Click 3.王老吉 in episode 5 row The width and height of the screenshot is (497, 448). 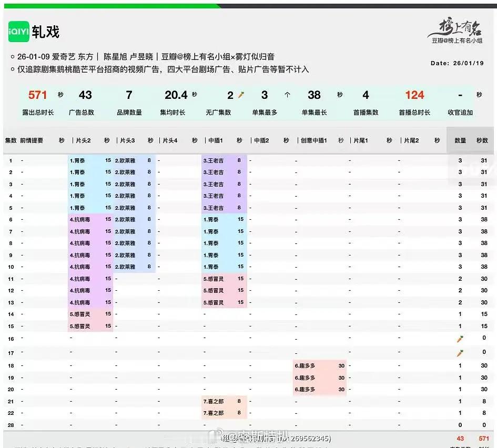(x=214, y=208)
